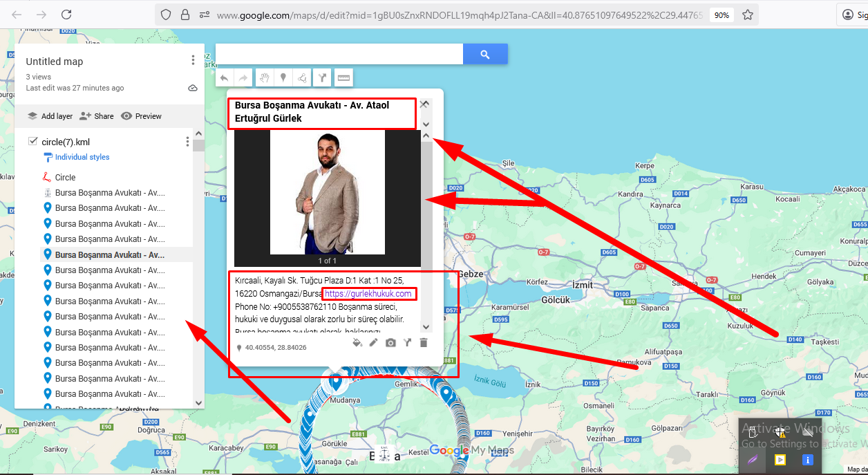Click the blue info tray icon
868x475 pixels.
[807, 459]
